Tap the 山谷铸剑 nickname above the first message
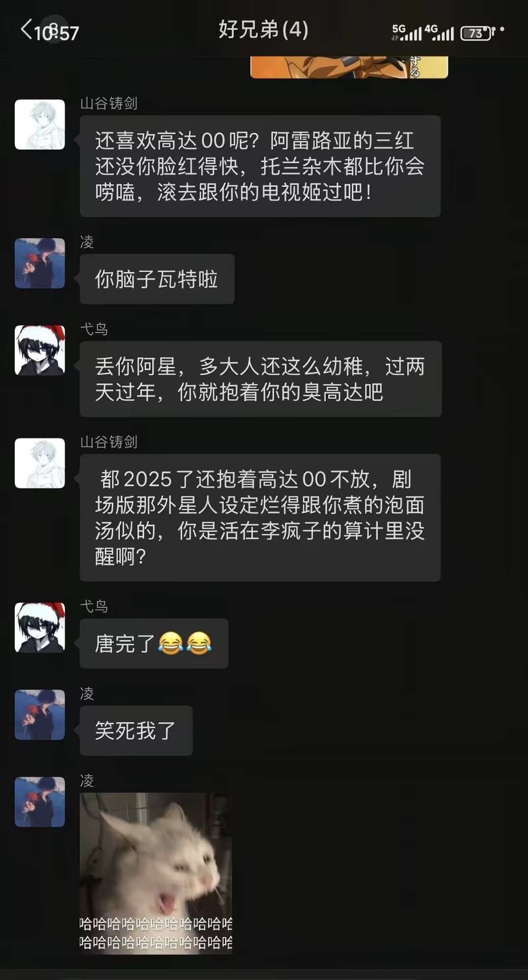 point(109,104)
